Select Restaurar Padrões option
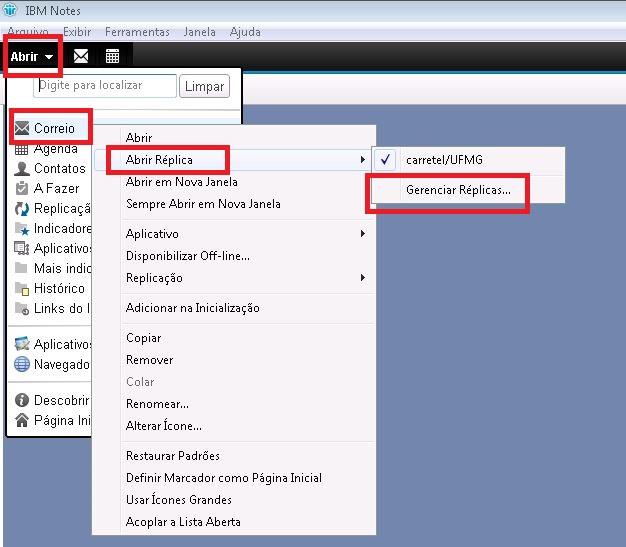The image size is (626, 547). (172, 456)
